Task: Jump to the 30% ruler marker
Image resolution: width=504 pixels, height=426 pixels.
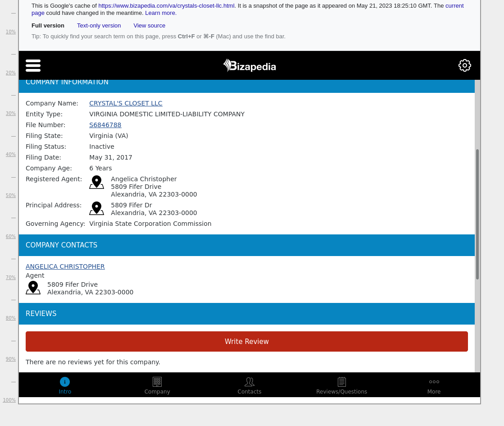Action: point(11,113)
